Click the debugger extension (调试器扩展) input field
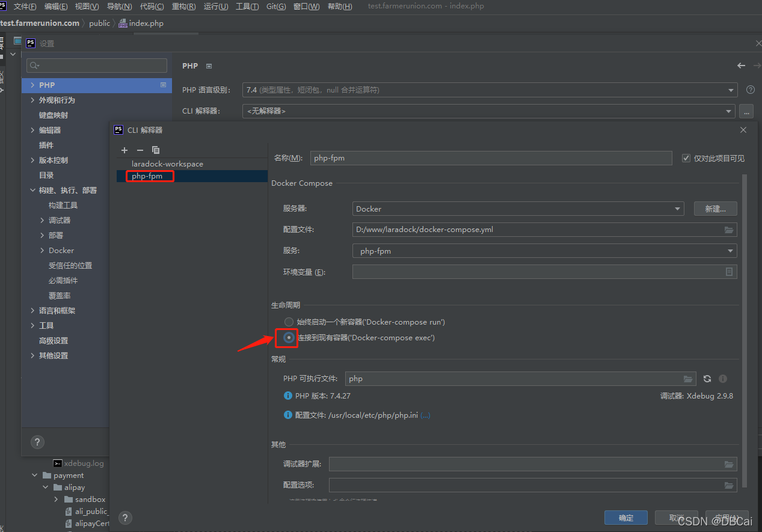 click(x=533, y=464)
